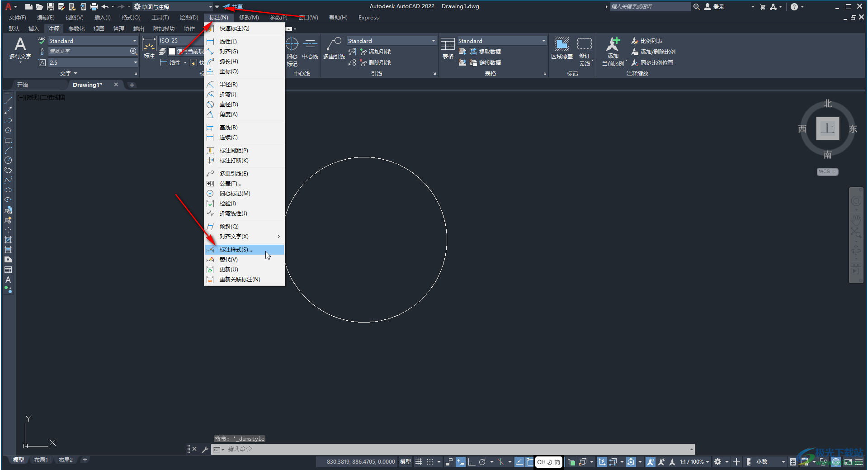
Task: Select the Circle tool in left toolbar
Action: tap(8, 161)
